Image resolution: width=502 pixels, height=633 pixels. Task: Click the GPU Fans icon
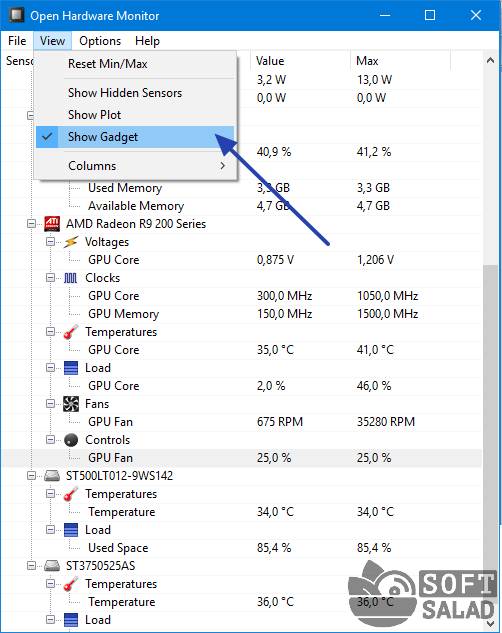71,404
